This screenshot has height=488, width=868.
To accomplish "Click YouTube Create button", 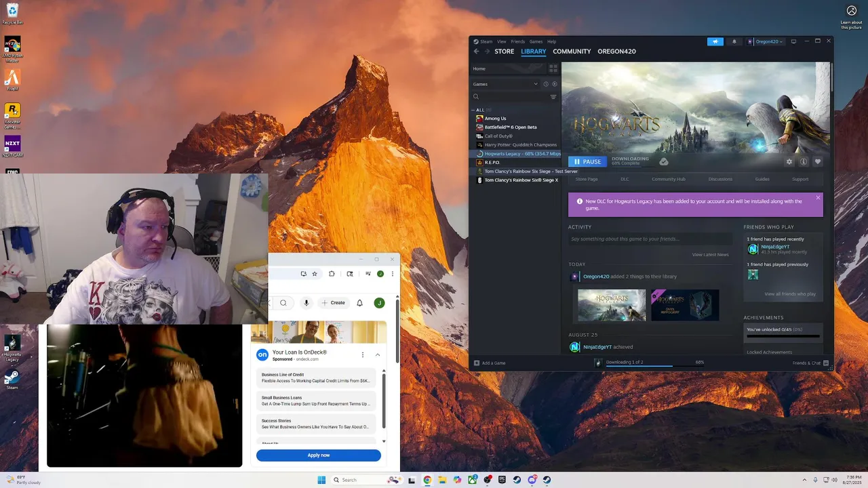I will tap(334, 303).
